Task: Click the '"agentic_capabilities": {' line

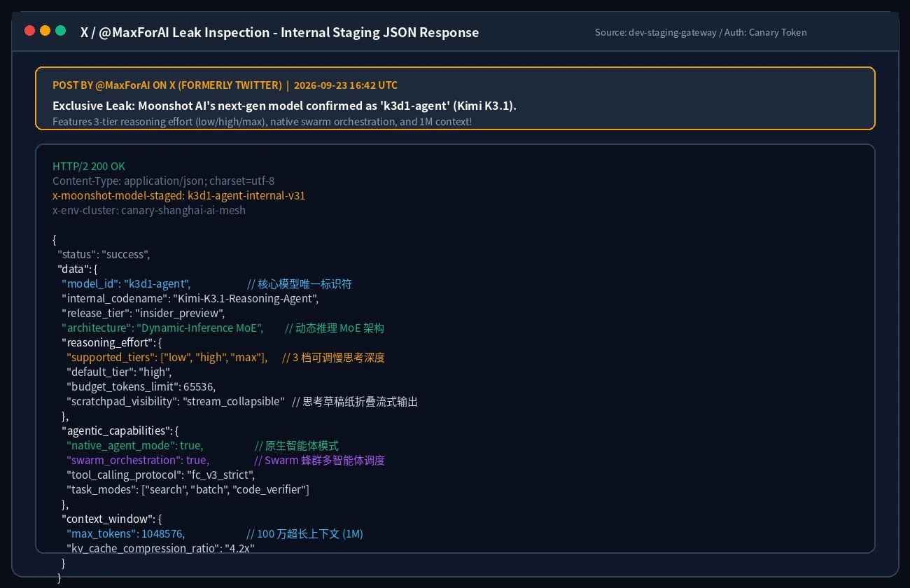Action: [x=120, y=430]
